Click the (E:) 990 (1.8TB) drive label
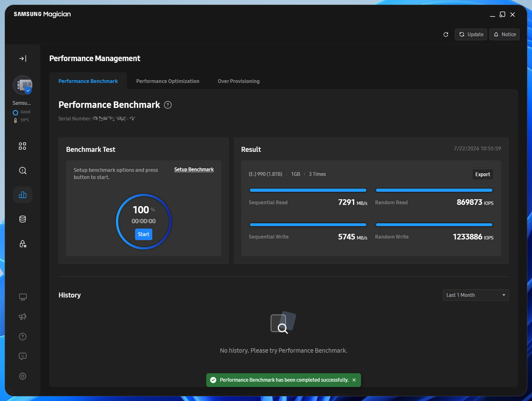The image size is (532, 401). coord(265,174)
